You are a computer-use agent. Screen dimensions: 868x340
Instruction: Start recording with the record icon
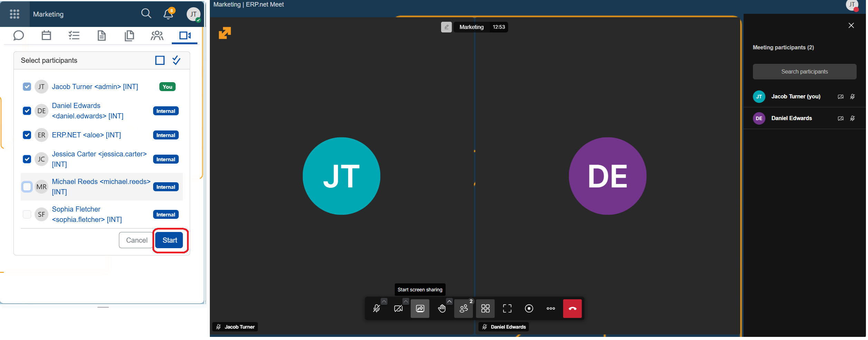[529, 309]
